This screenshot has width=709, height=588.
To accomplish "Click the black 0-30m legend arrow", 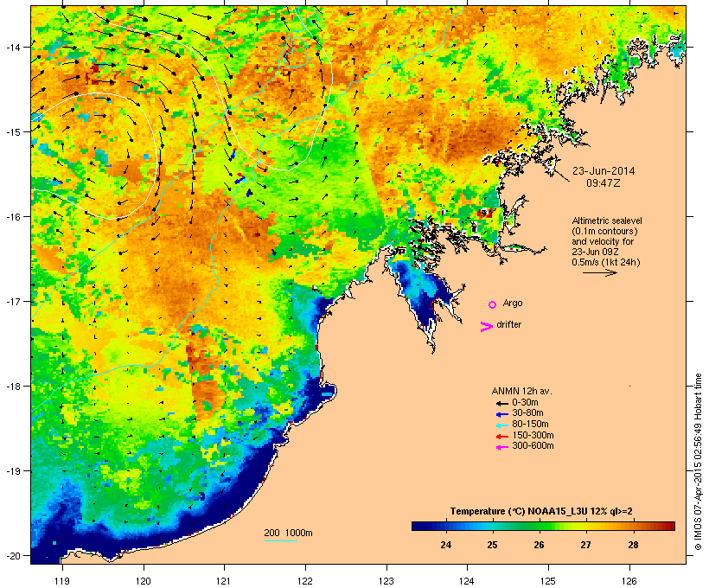I will (x=501, y=404).
